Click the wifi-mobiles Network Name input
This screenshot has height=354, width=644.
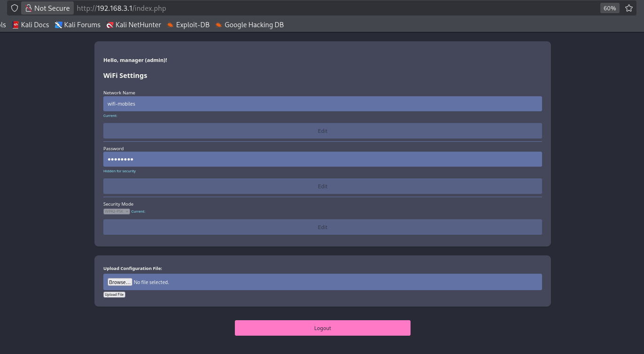click(x=322, y=103)
